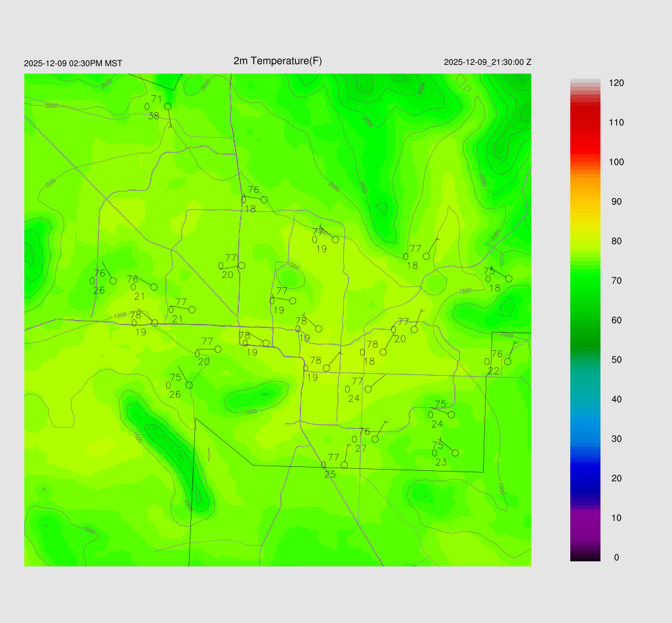This screenshot has height=623, width=672.
Task: Click the 2m Temperature(F) title
Action: pos(278,61)
